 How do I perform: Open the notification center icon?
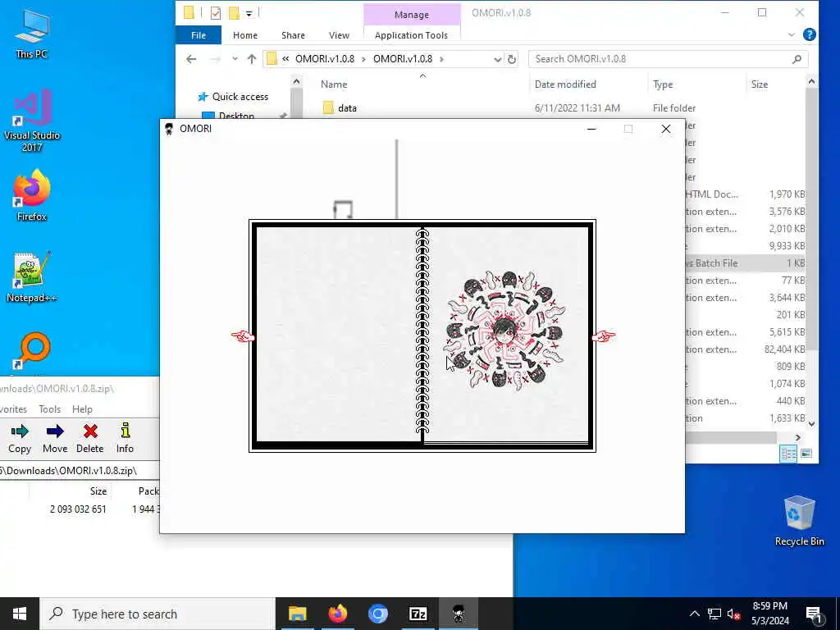pos(814,614)
